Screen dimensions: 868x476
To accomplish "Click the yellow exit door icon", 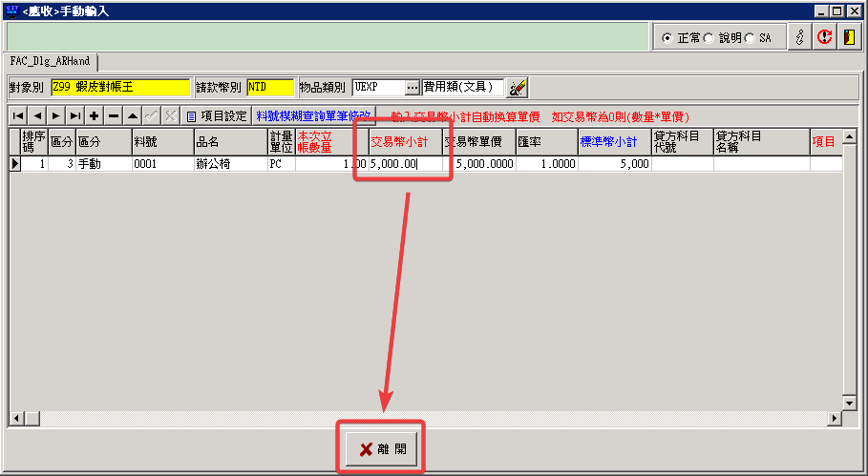I will click(x=847, y=37).
